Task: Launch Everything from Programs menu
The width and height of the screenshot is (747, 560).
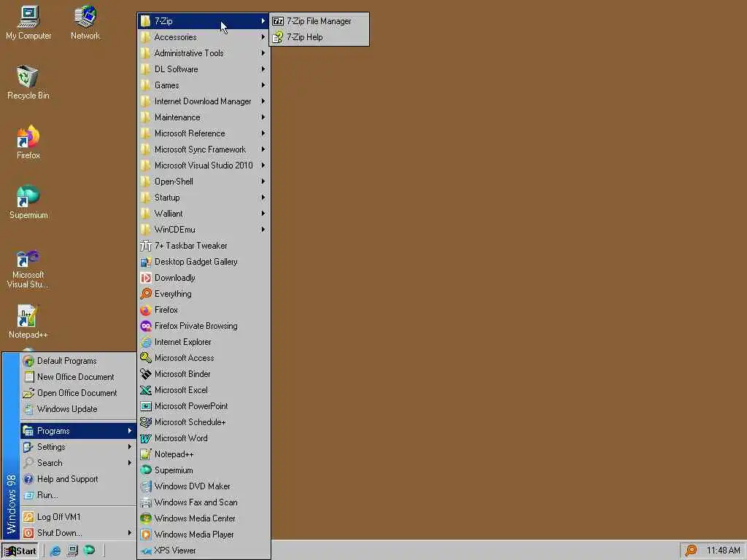Action: point(204,294)
